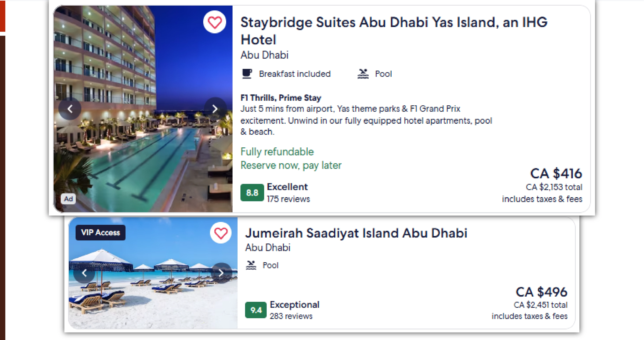Screen dimensions: 644x340
Task: Click the CA $416 nightly price
Action: 556,173
